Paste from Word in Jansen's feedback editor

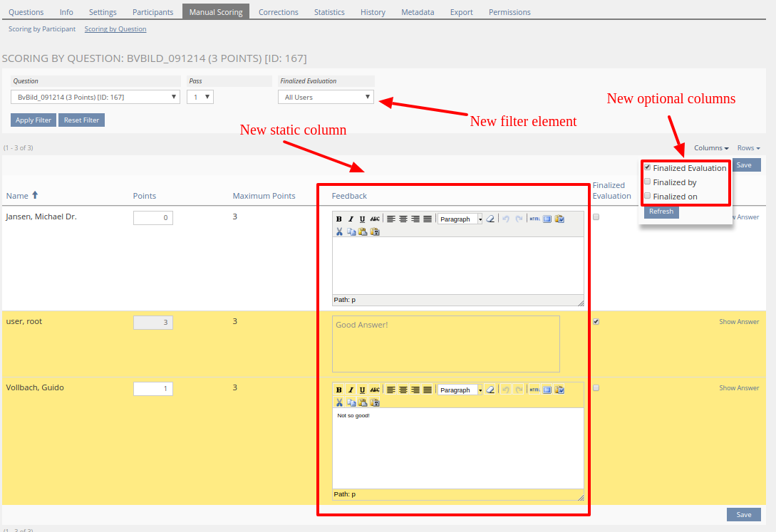559,219
